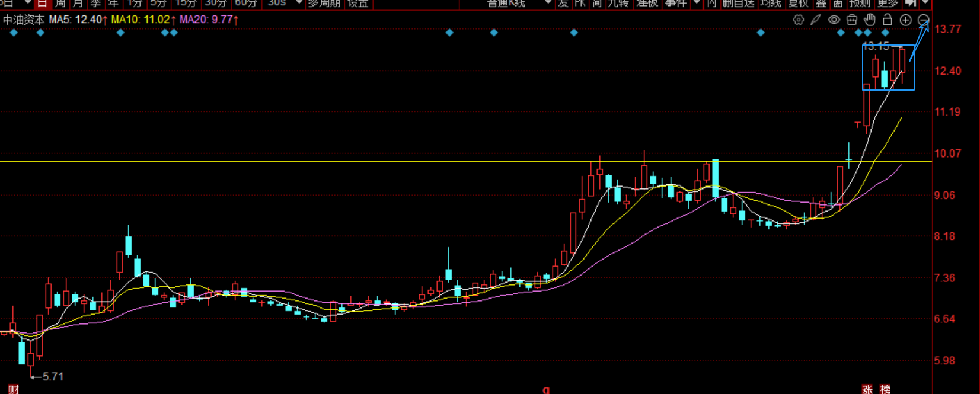Click the 榜 marker at chart bottom
980x394 pixels.
coord(885,389)
